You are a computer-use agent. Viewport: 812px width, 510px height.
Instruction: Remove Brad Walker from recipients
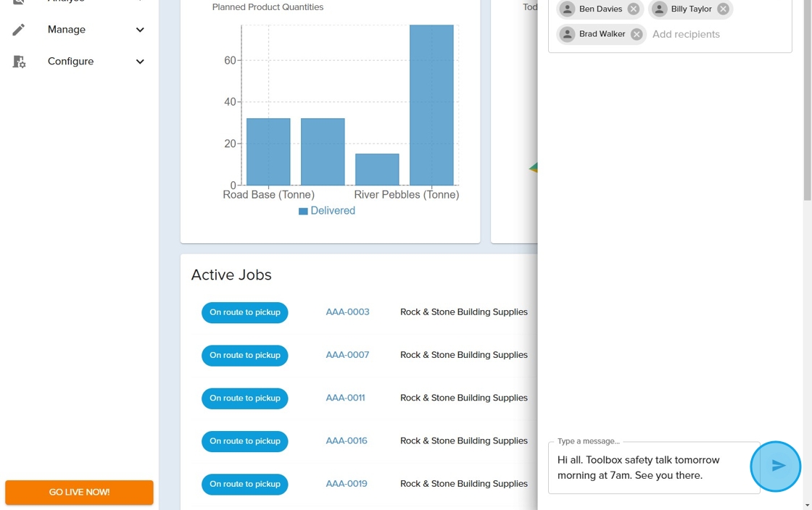(637, 34)
